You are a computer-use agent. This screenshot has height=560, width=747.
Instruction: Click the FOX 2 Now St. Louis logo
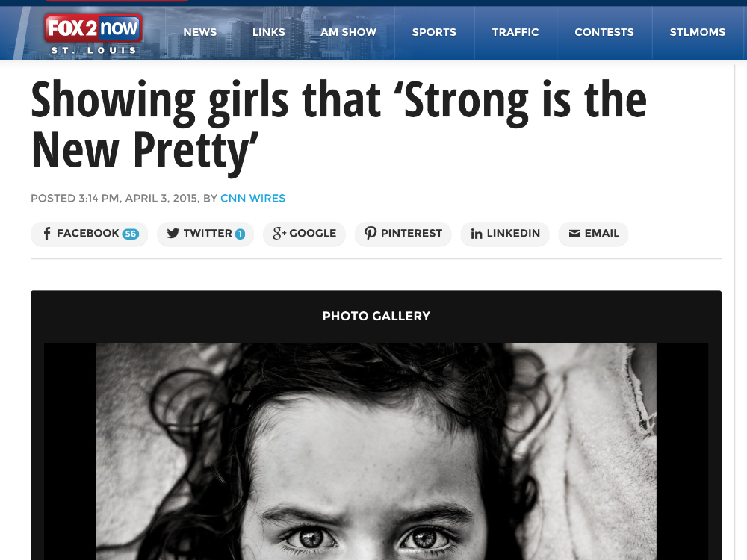coord(93,34)
